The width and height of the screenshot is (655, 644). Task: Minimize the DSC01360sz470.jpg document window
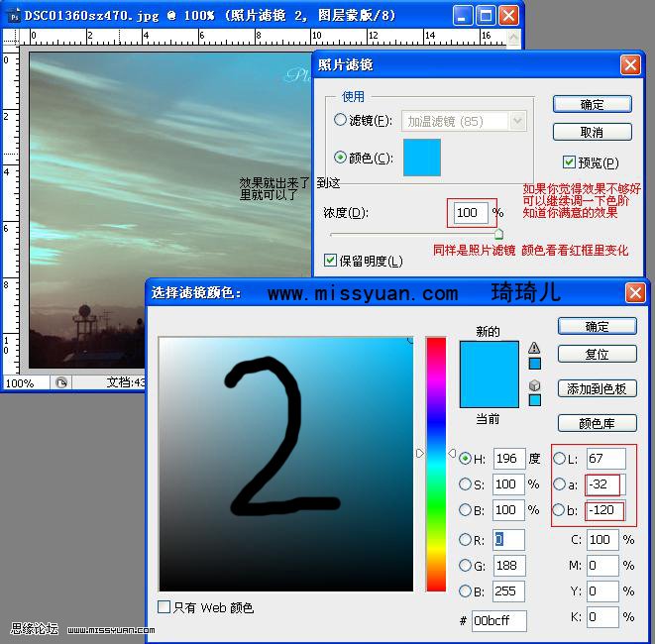pos(462,16)
